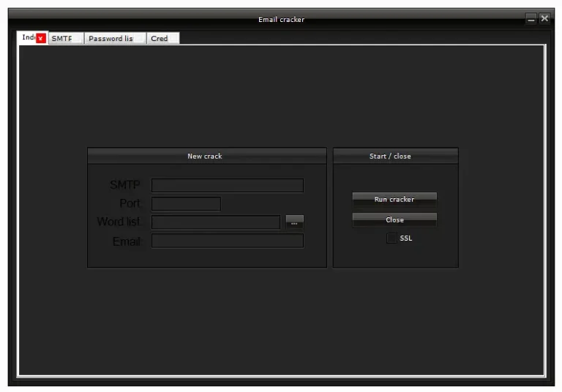
Task: Click the Word list label text
Action: (119, 222)
